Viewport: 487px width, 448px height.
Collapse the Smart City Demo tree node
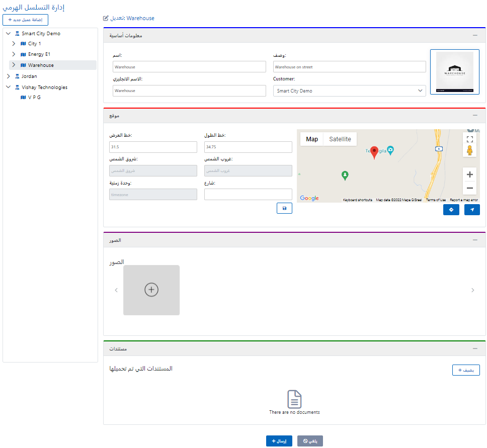(x=9, y=34)
